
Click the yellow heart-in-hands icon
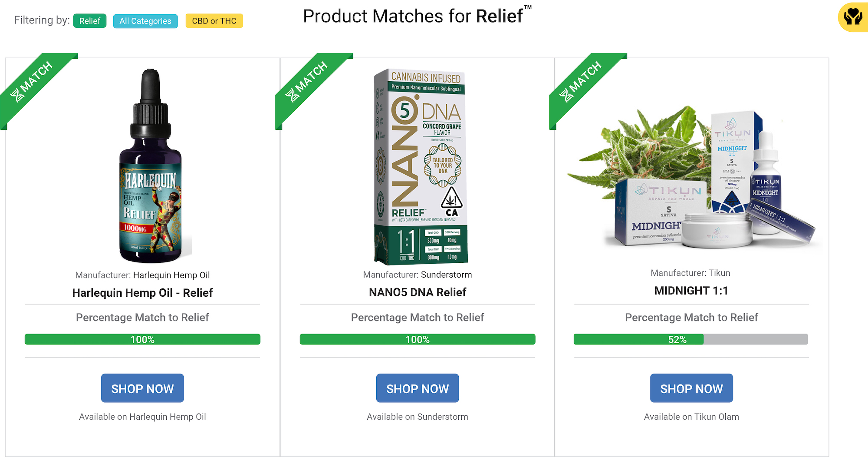[853, 17]
